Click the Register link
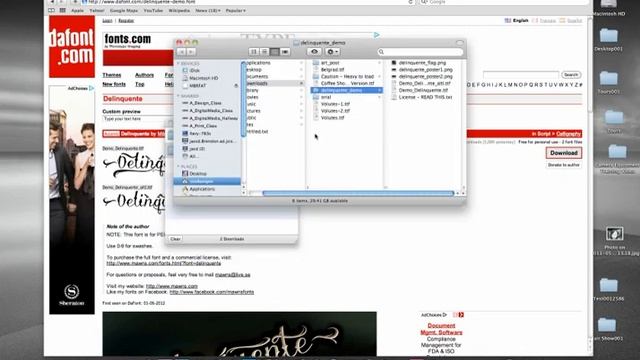This screenshot has height=360, width=640. (126, 20)
